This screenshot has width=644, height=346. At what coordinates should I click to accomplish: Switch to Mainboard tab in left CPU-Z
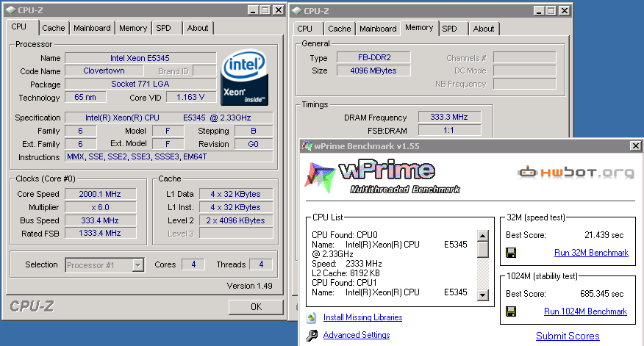[92, 28]
